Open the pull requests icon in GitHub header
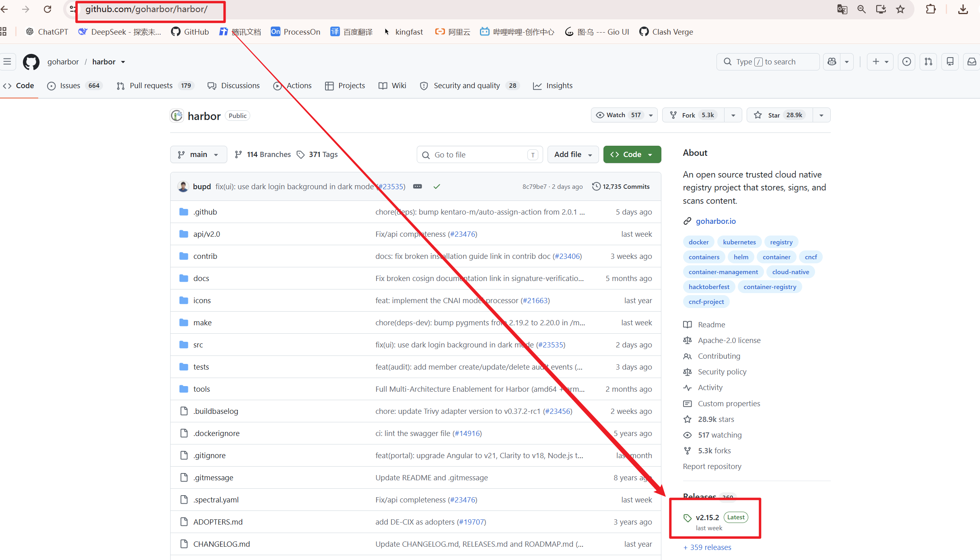The image size is (980, 560). point(929,62)
